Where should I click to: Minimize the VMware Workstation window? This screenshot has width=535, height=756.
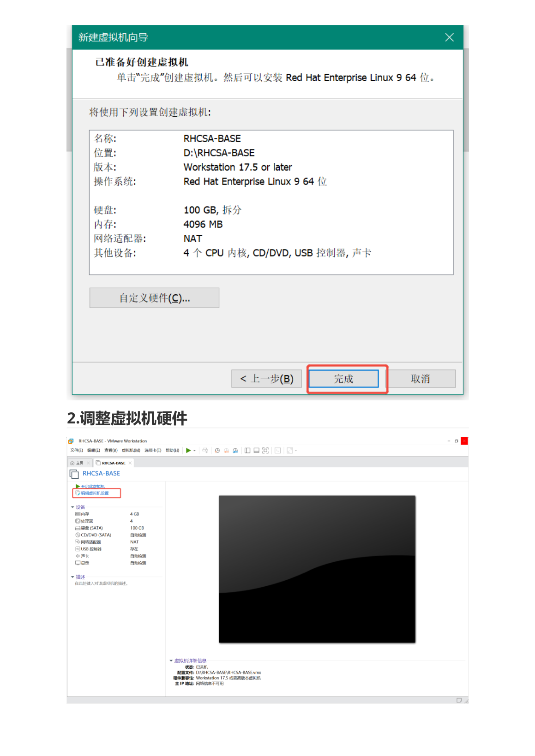(x=449, y=441)
